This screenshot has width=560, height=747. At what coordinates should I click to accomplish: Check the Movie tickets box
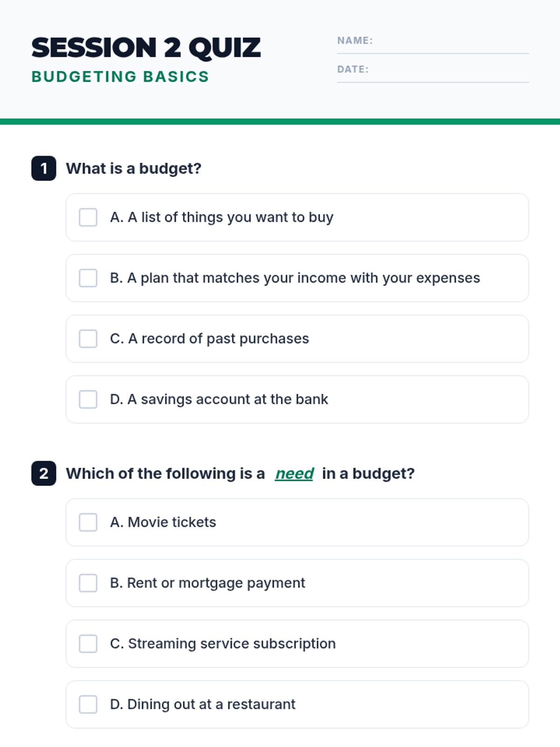88,522
